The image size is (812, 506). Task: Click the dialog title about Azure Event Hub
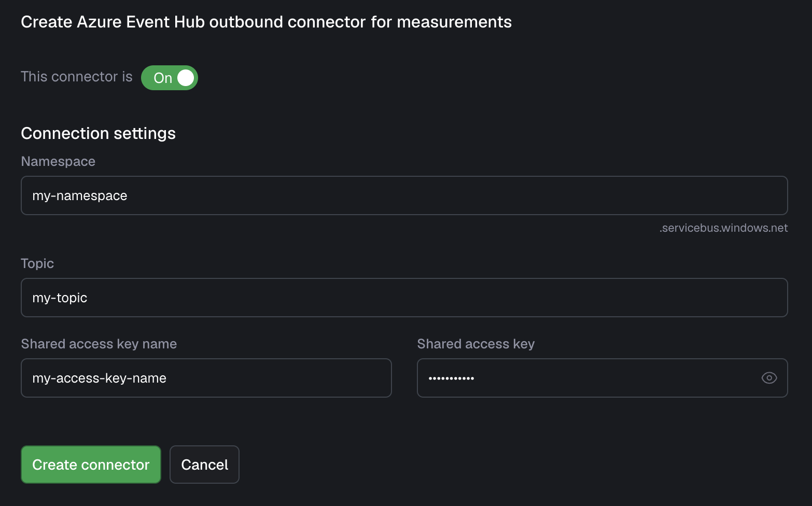(266, 22)
